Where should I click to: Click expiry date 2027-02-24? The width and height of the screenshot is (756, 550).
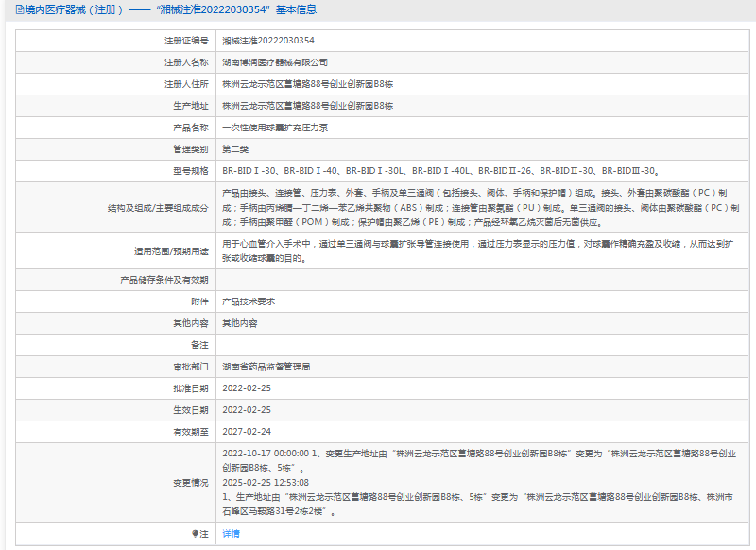(247, 432)
